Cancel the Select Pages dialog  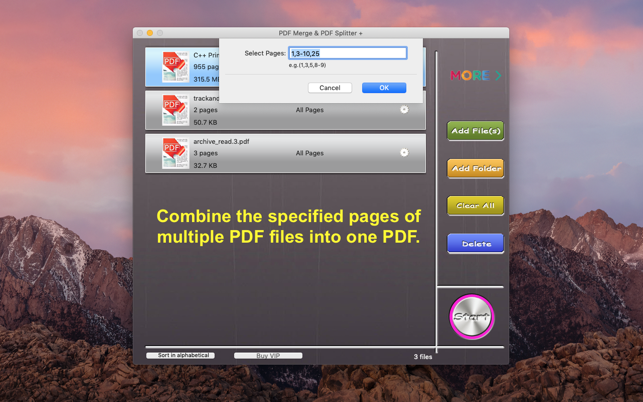(x=329, y=88)
